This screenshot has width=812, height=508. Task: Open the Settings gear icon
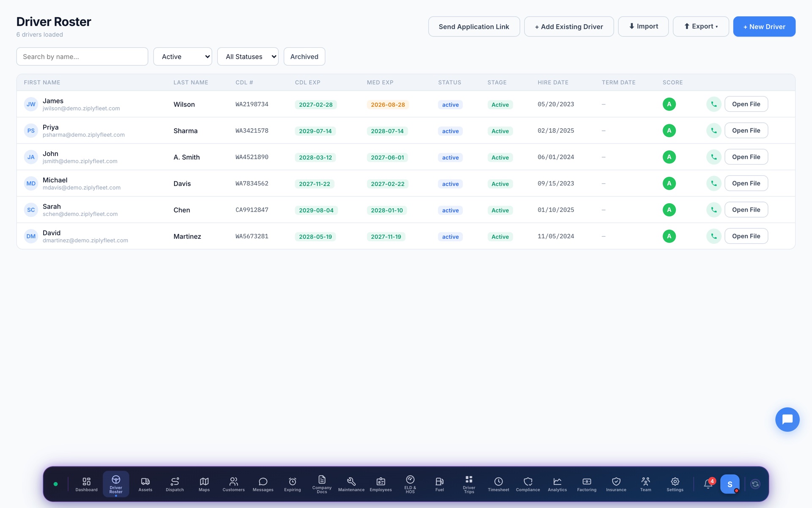[675, 484]
